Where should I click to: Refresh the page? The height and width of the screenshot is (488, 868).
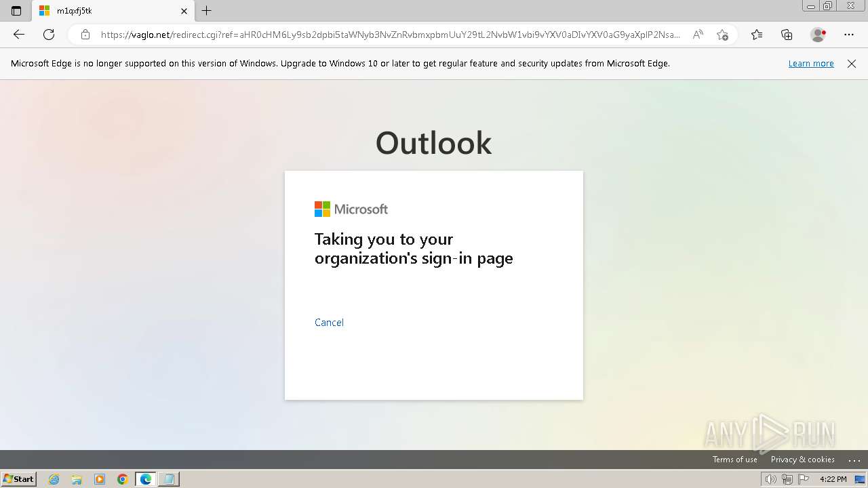click(49, 35)
